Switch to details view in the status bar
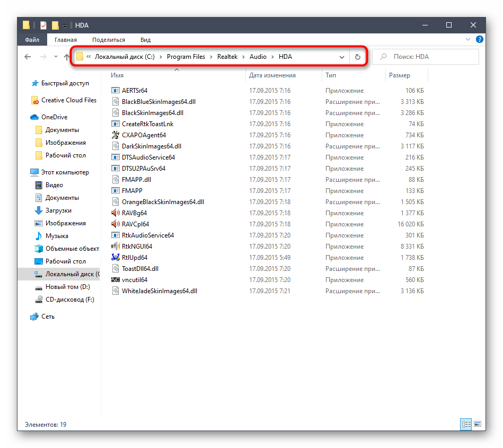 pyautogui.click(x=466, y=424)
